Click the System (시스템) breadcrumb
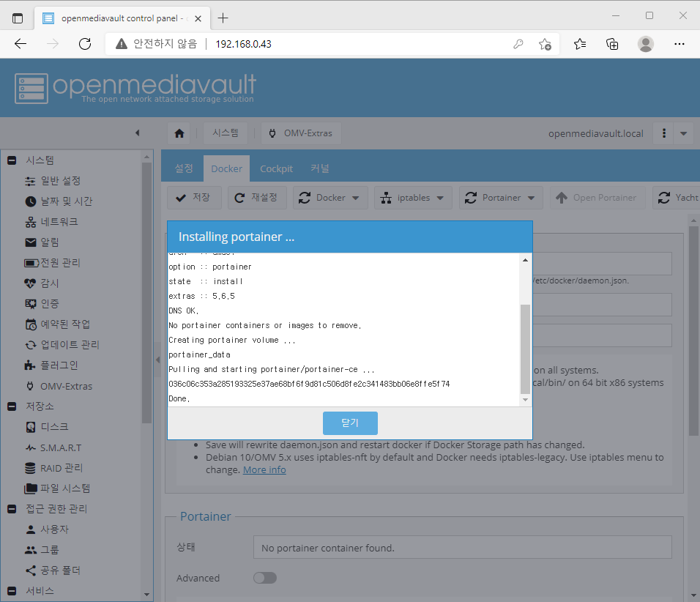 coord(225,133)
